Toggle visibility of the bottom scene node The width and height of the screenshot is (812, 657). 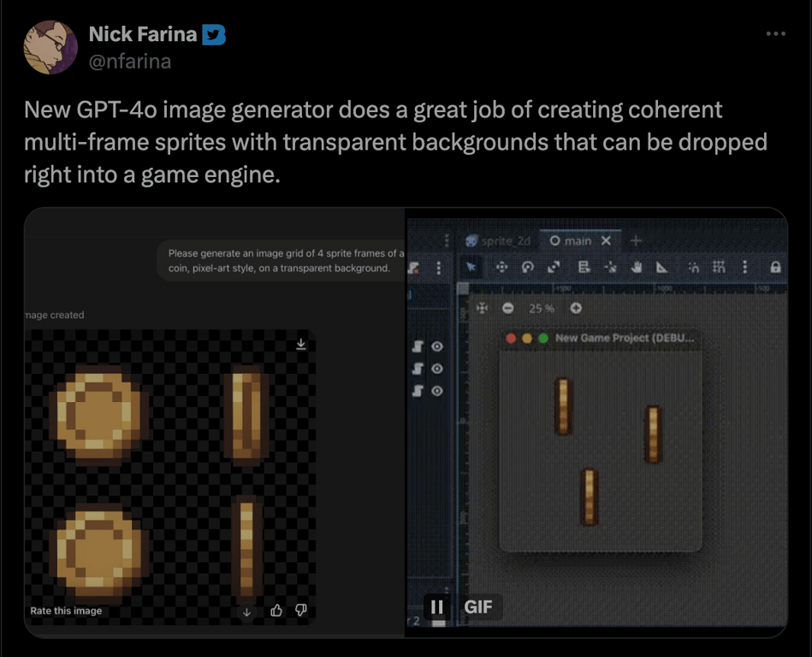pos(437,391)
